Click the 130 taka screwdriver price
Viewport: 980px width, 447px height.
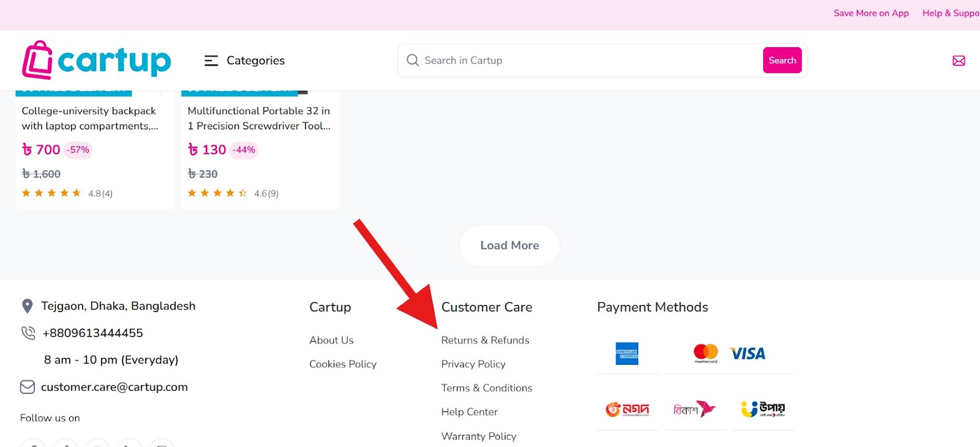click(207, 150)
